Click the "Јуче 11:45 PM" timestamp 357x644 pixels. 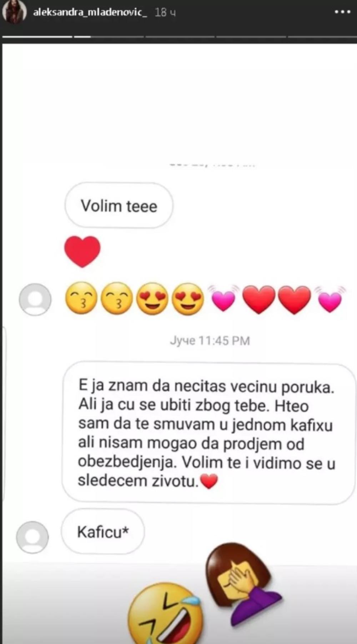pyautogui.click(x=210, y=341)
